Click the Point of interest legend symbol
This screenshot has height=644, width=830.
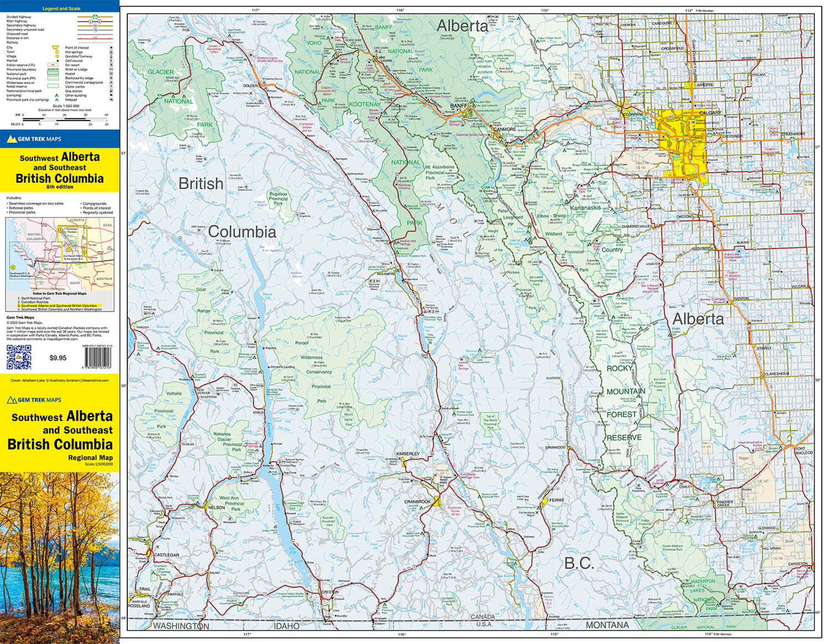click(x=111, y=48)
